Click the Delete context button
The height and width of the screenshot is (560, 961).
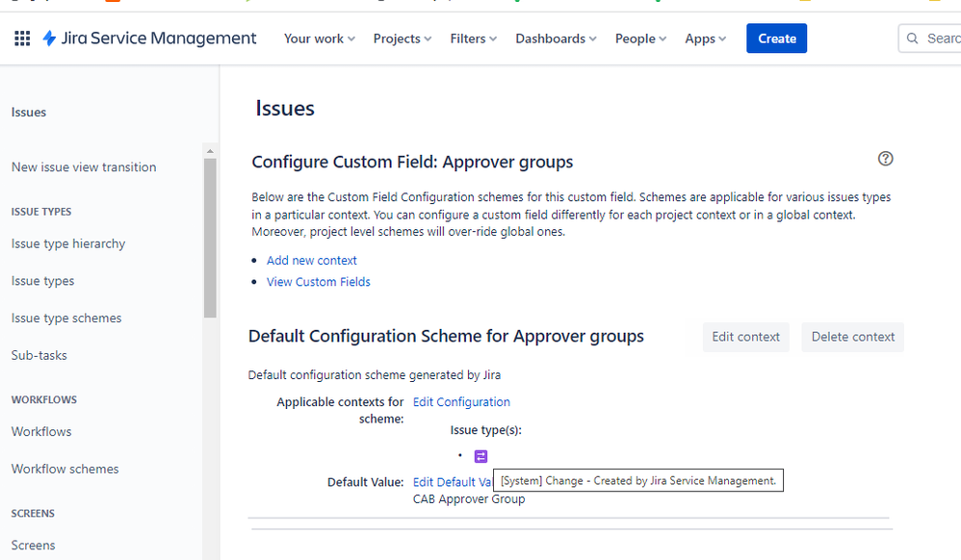point(852,337)
